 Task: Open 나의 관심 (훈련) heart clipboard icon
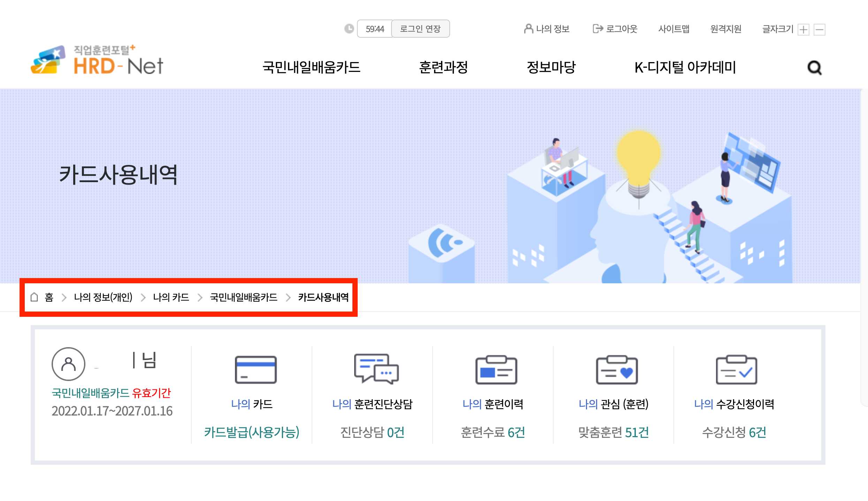617,370
